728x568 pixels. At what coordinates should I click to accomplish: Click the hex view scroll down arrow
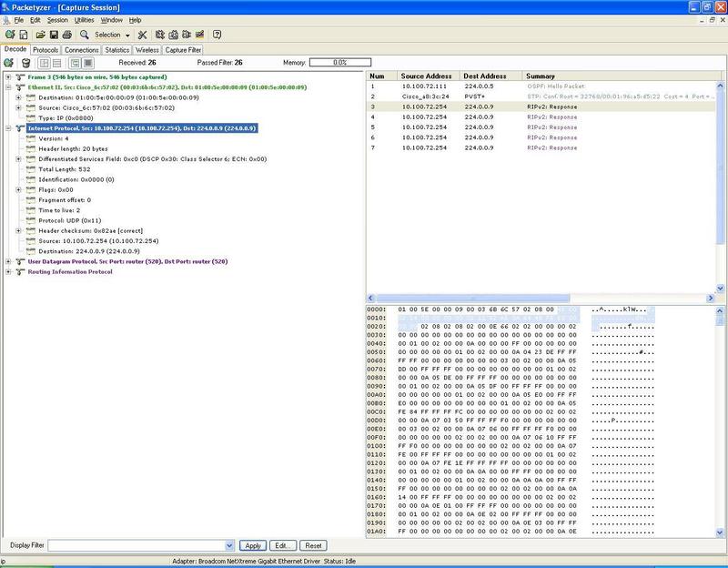point(720,532)
